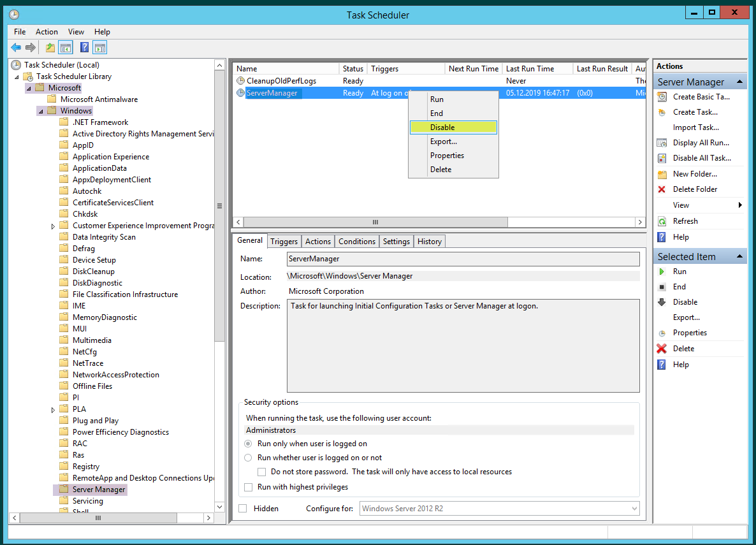Viewport: 756px width, 545px height.
Task: Open the Action menu
Action: (47, 31)
